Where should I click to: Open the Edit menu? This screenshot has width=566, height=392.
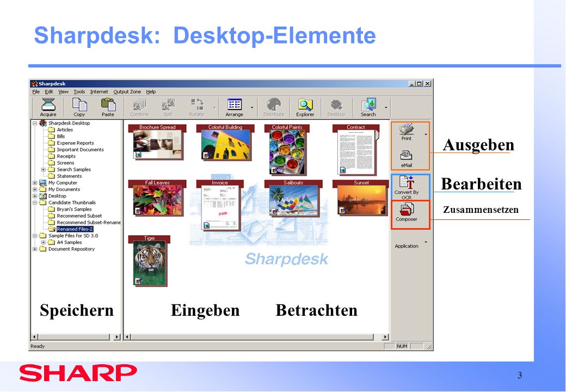pos(49,91)
